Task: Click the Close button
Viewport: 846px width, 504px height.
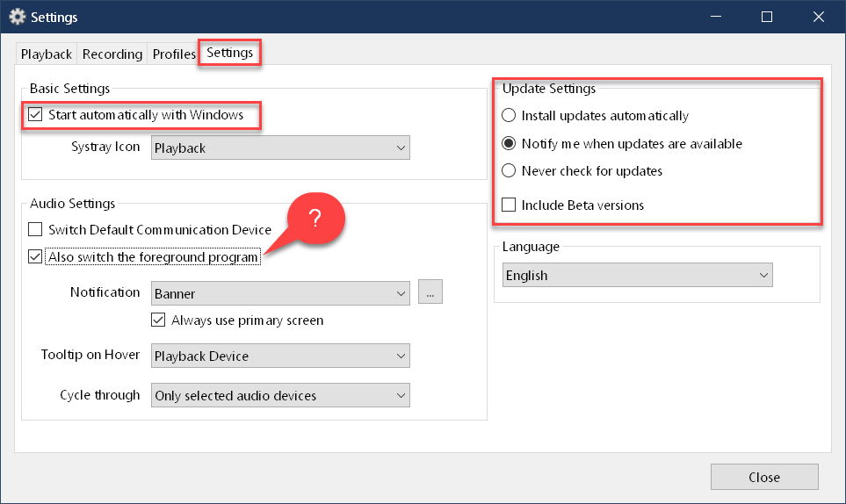Action: (764, 477)
